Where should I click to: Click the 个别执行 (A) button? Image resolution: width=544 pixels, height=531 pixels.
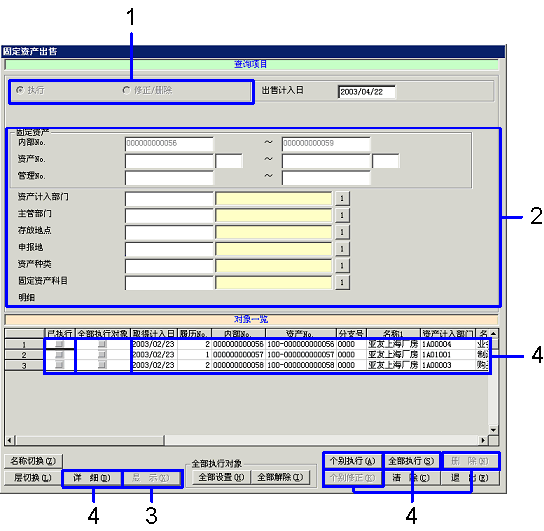352,461
